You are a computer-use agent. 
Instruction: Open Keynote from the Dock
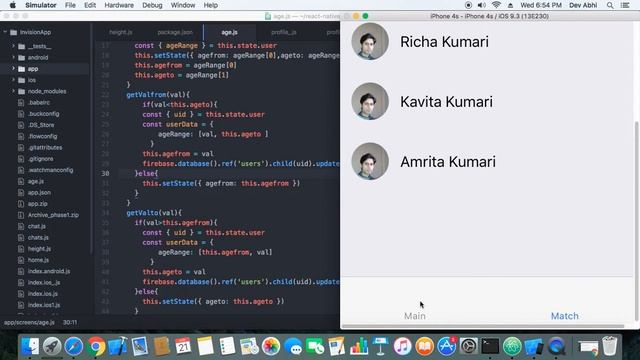[x=380, y=346]
